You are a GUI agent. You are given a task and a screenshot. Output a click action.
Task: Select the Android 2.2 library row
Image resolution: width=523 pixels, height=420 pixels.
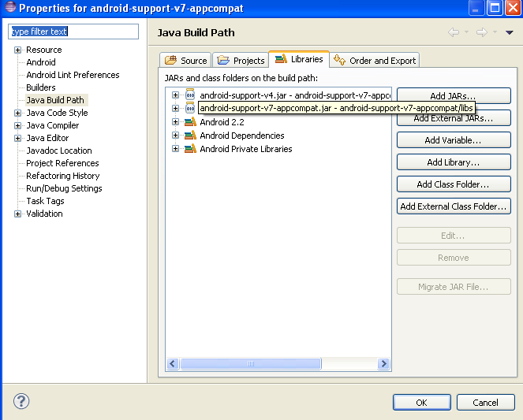(222, 122)
